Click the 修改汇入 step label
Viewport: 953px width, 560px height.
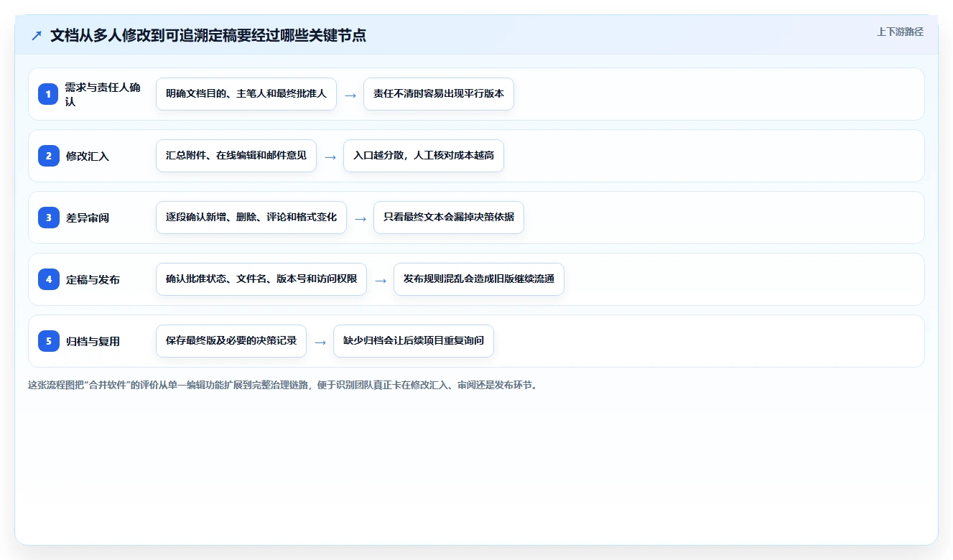click(x=88, y=156)
